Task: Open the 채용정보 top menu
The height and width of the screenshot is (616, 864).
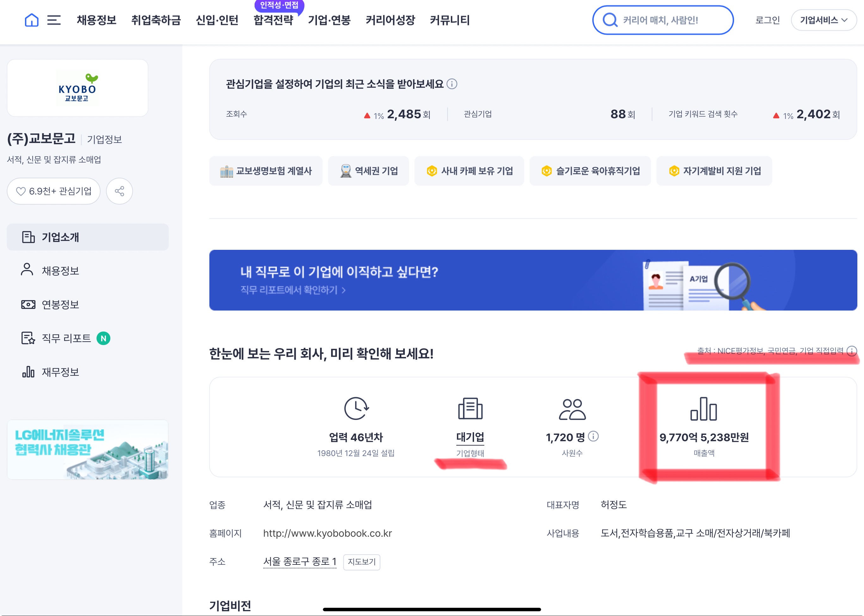Action: click(x=96, y=20)
